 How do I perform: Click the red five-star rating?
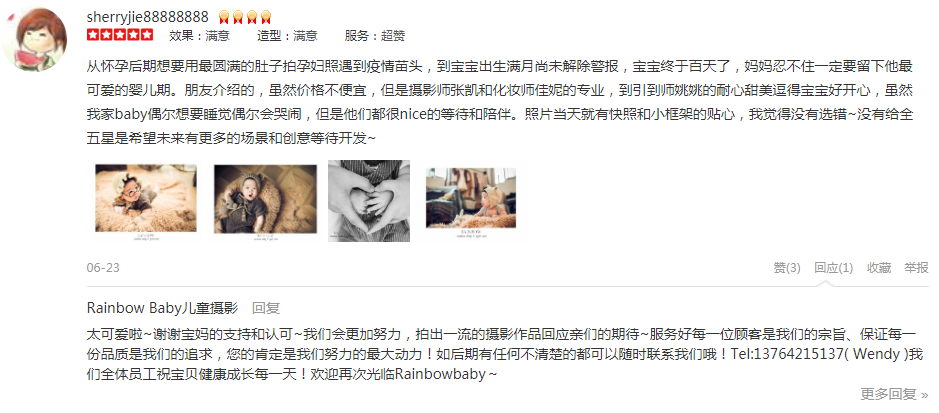[120, 35]
